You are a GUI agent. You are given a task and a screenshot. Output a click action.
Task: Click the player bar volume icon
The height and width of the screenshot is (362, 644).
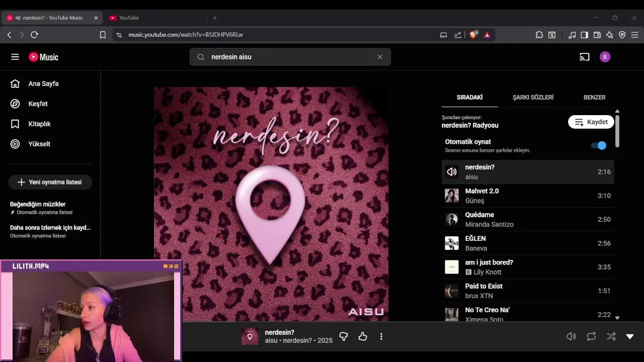[571, 336]
